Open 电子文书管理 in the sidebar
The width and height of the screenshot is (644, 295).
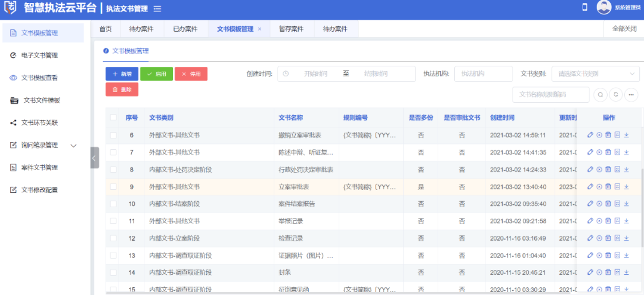click(x=39, y=55)
